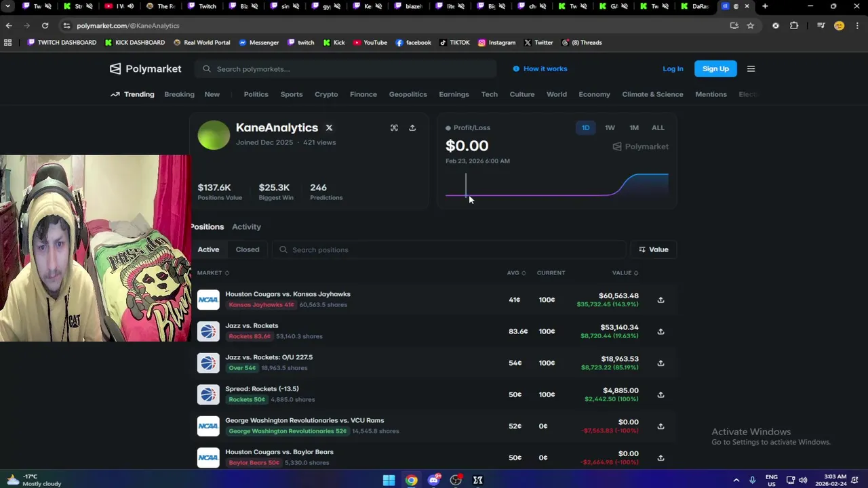The height and width of the screenshot is (488, 868).
Task: Open the Polymarket home logo
Action: tap(145, 68)
